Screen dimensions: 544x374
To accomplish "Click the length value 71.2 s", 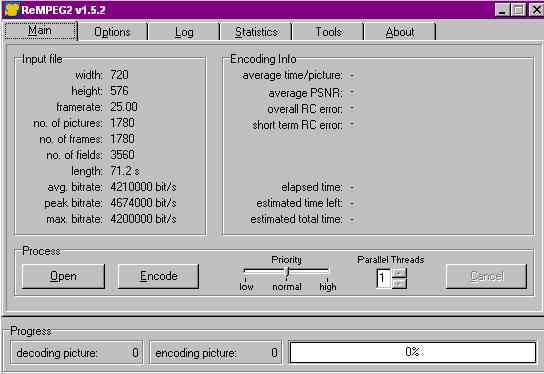I will click(x=125, y=171).
